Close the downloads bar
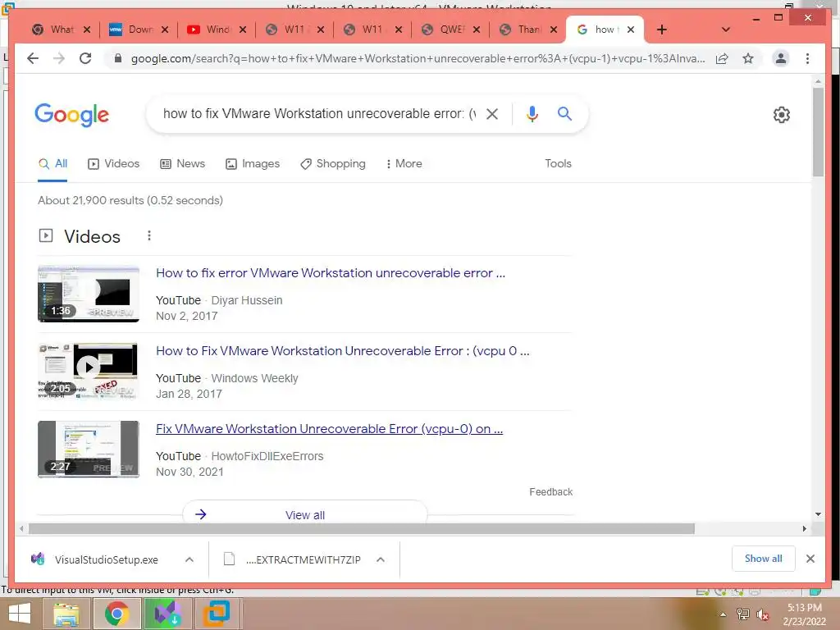The width and height of the screenshot is (840, 630). pos(810,559)
